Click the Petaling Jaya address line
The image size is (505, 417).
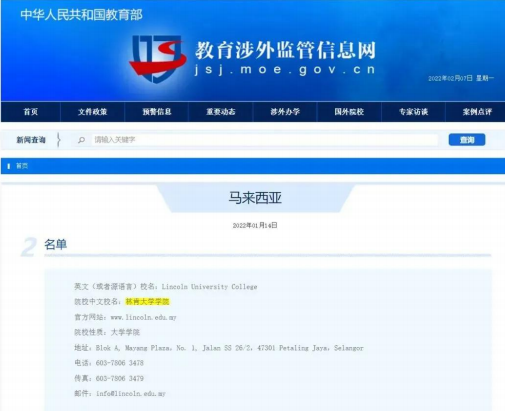coord(219,348)
